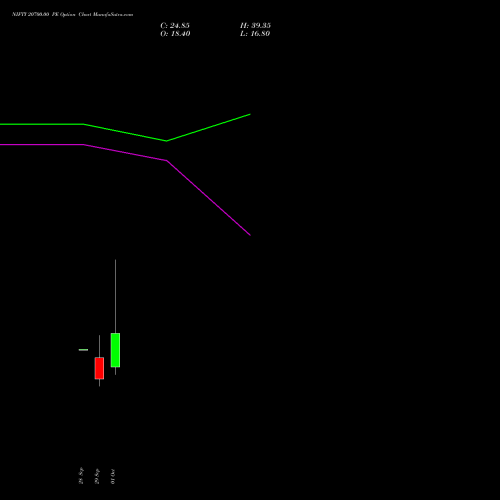Select the low value L: 16.80
This screenshot has height=500, width=500.
coord(255,34)
